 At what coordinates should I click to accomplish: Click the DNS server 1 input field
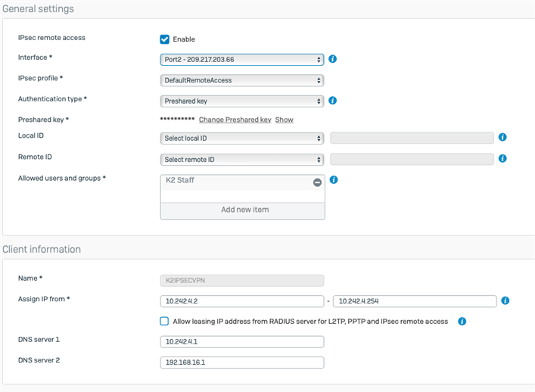point(242,342)
